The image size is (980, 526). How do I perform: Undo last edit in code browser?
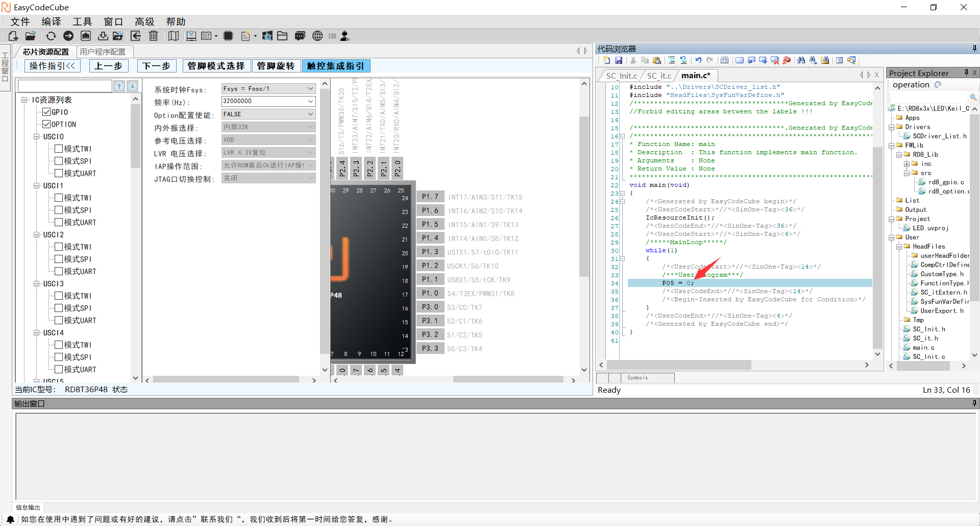pyautogui.click(x=698, y=60)
